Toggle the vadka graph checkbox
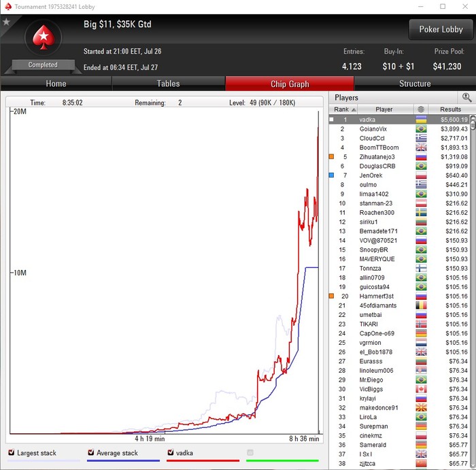This screenshot has width=476, height=470. coord(171,452)
